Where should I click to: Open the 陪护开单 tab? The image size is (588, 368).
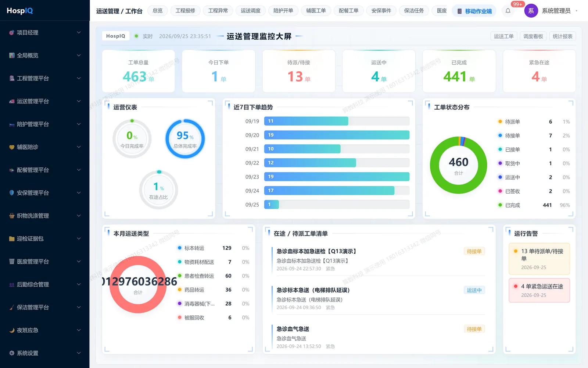(283, 11)
